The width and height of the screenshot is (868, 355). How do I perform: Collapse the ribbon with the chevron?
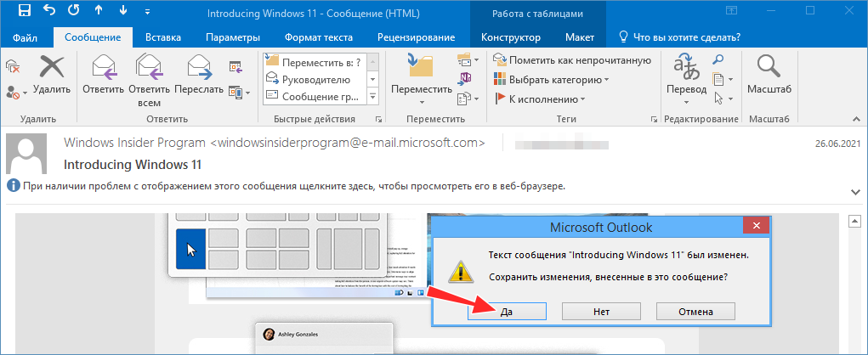tap(856, 120)
